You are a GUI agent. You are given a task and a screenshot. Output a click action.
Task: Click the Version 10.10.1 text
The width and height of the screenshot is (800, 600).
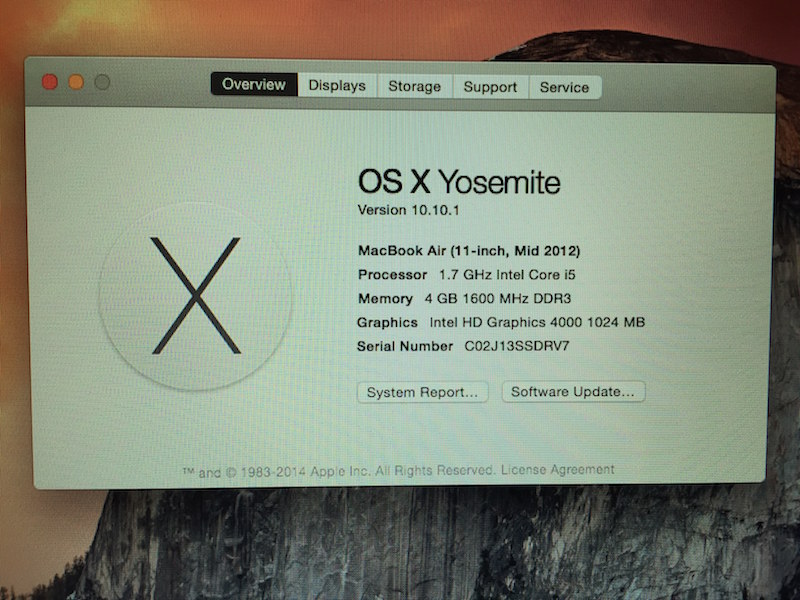[x=409, y=210]
